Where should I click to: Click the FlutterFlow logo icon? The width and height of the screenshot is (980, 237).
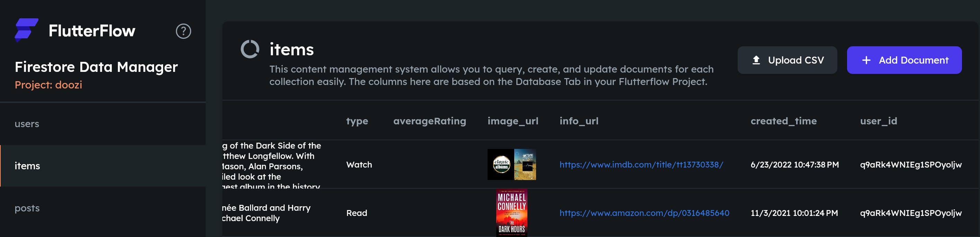pyautogui.click(x=26, y=30)
